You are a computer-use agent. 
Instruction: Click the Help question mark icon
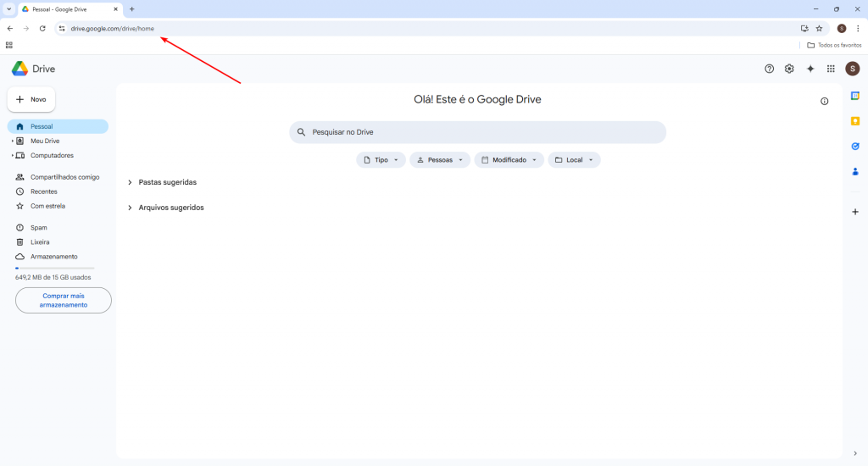tap(769, 69)
